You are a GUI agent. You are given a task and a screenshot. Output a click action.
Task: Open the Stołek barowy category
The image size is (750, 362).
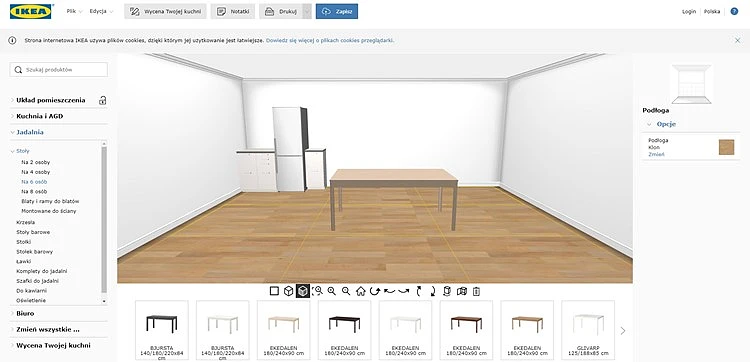(x=34, y=252)
